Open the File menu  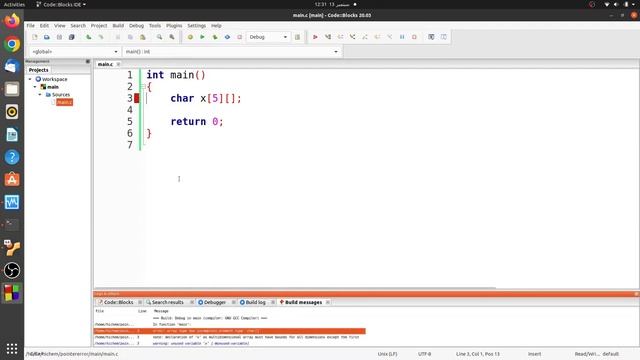click(x=31, y=26)
